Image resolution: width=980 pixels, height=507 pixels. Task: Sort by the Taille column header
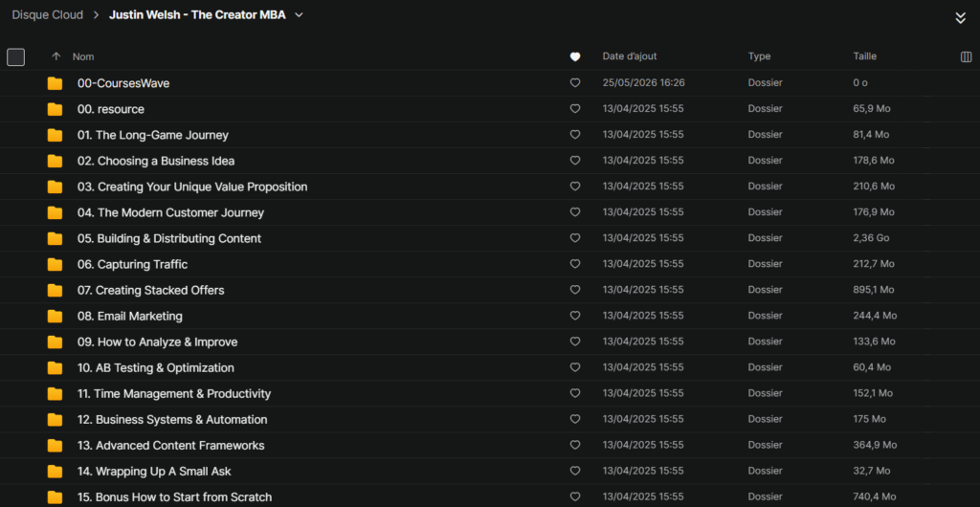[865, 56]
